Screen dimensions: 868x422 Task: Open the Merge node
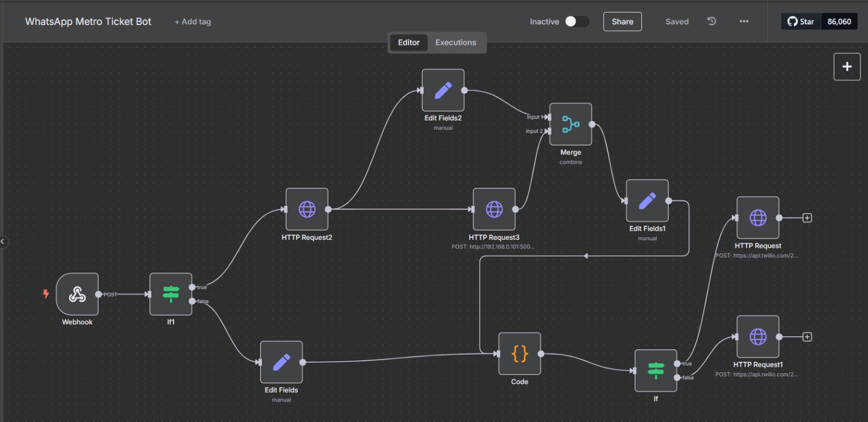click(571, 124)
